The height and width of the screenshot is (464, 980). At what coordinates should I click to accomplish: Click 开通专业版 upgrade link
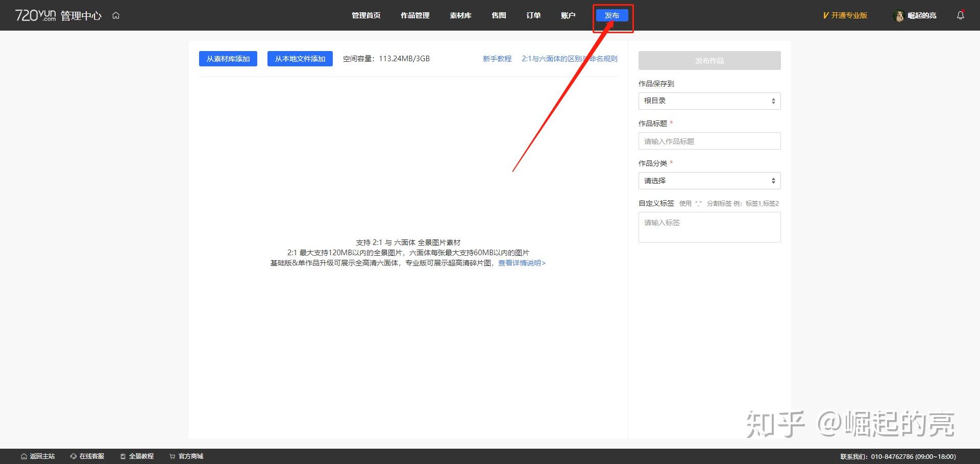tap(845, 15)
